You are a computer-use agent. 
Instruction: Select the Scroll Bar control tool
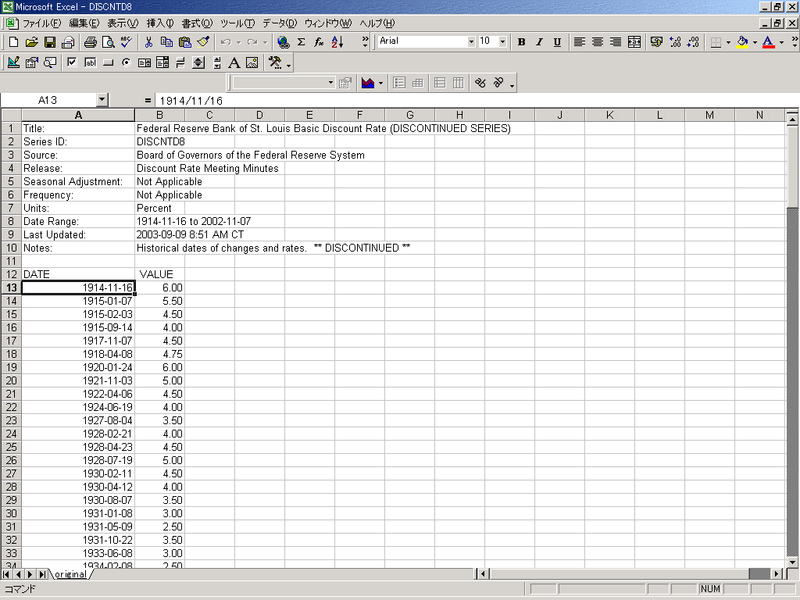click(x=217, y=63)
